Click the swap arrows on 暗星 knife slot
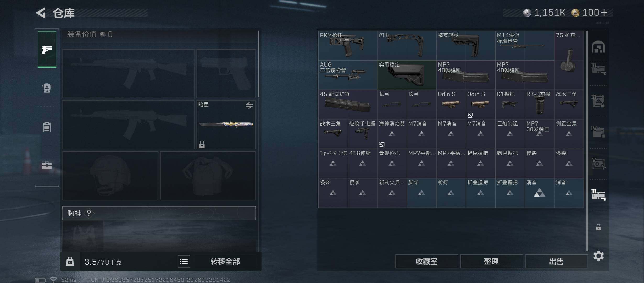Viewport: 644px width, 283px height. 249,105
